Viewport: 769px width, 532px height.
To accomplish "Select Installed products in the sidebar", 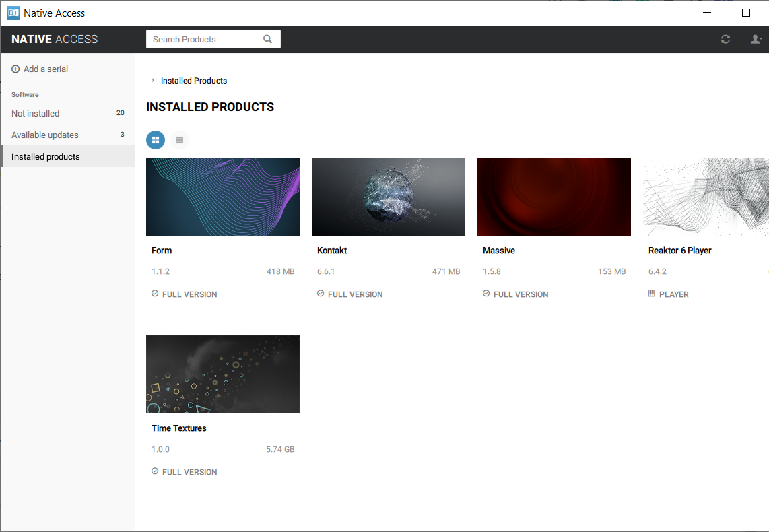I will pos(68,156).
